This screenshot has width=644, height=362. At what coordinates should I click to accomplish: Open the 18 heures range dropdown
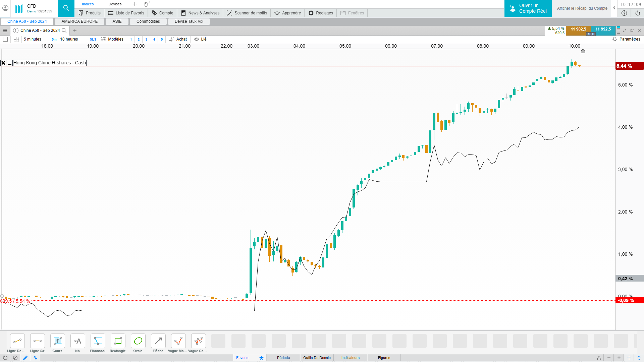69,39
